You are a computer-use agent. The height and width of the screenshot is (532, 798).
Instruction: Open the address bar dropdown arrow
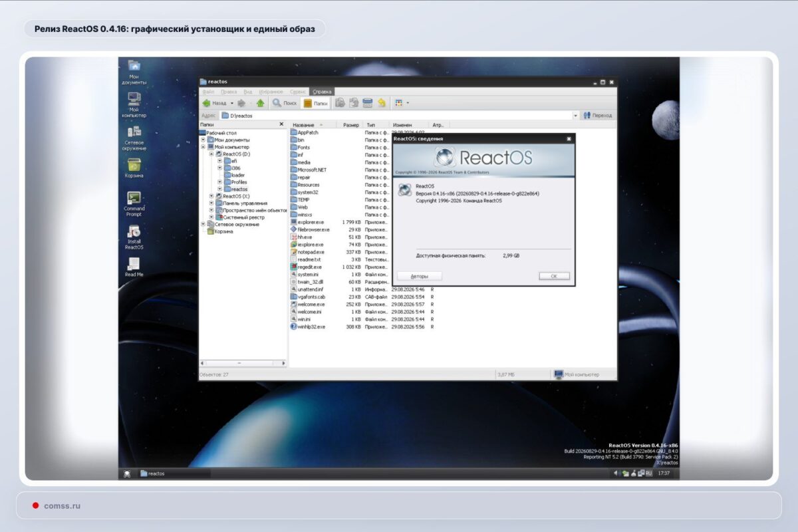pos(575,116)
